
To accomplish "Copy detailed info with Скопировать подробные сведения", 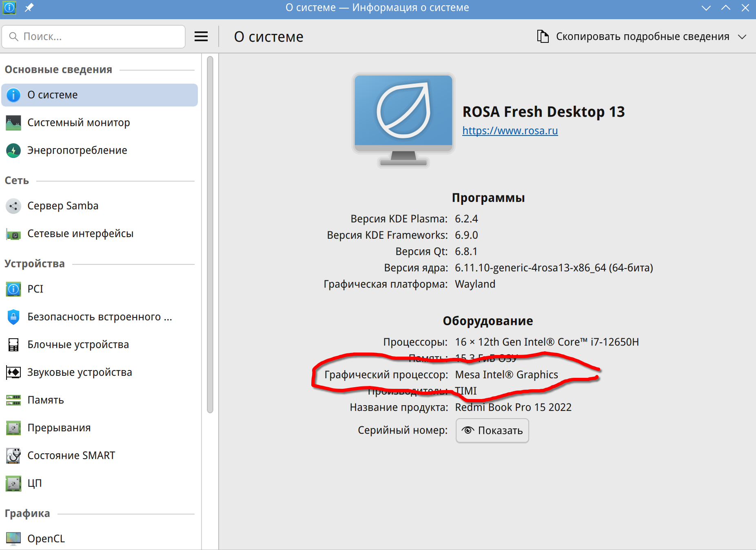I will click(x=642, y=36).
